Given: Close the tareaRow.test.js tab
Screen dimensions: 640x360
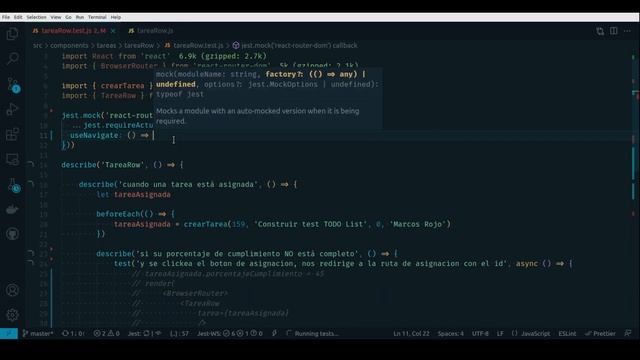Looking at the screenshot, I should tap(113, 31).
